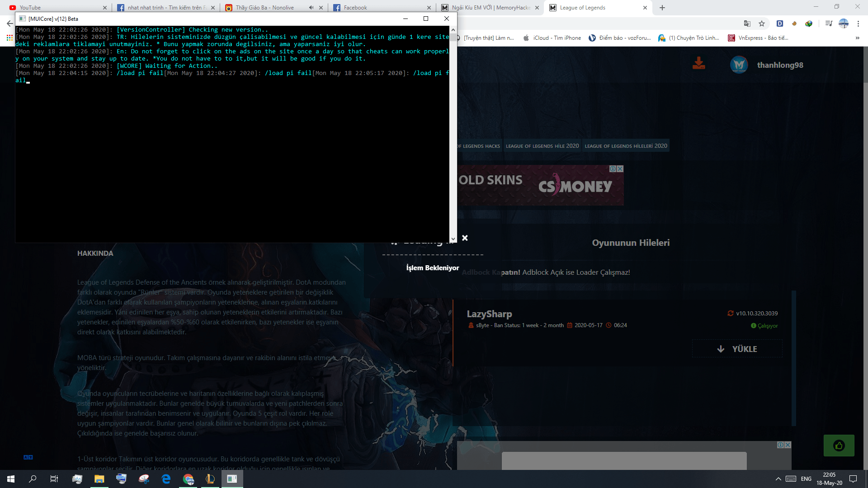Select the LEAGUE OF LEGENDS HİLELERİ 2020 tag
This screenshot has width=868, height=488.
(x=626, y=146)
